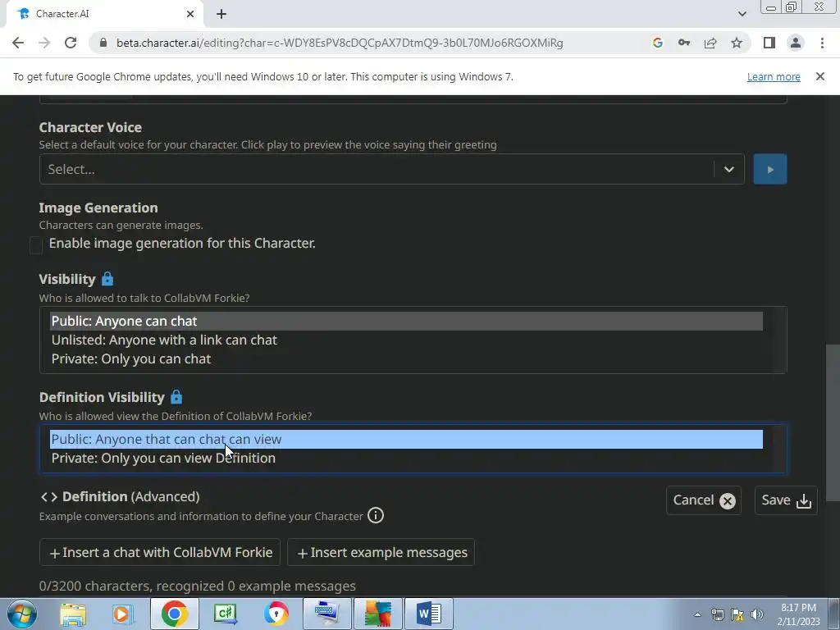Open Chrome three-dot menu
The image size is (840, 630).
[x=822, y=43]
